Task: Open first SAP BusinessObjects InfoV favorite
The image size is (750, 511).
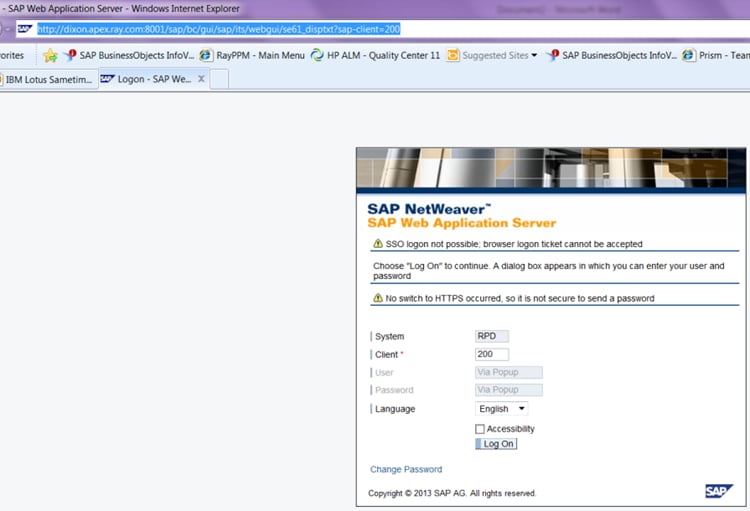Action: coord(130,56)
